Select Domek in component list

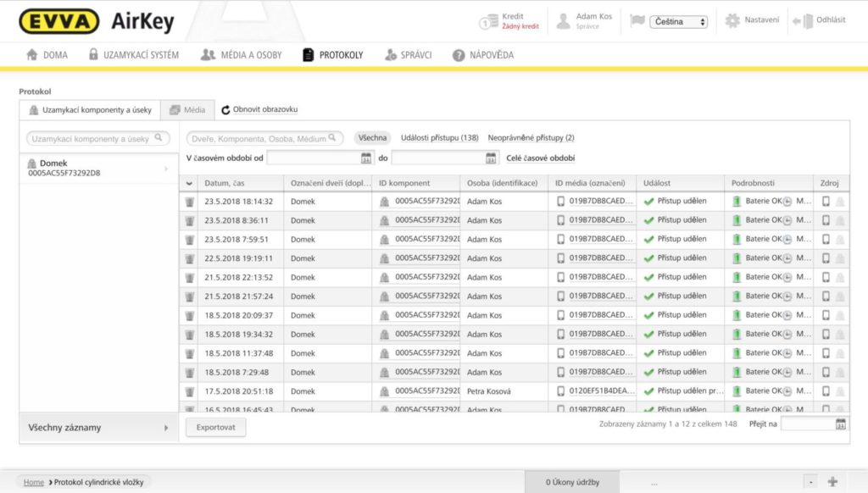[98, 168]
